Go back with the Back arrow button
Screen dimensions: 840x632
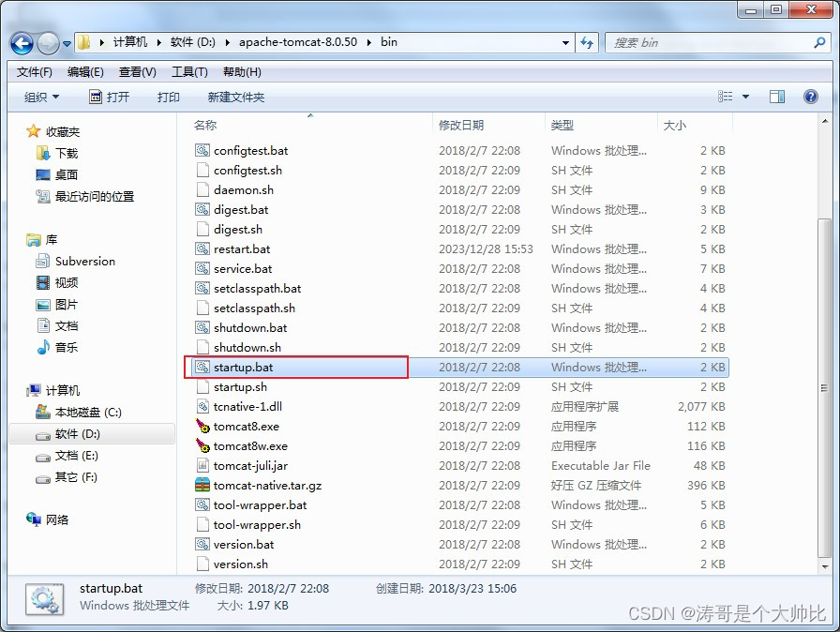pyautogui.click(x=22, y=43)
